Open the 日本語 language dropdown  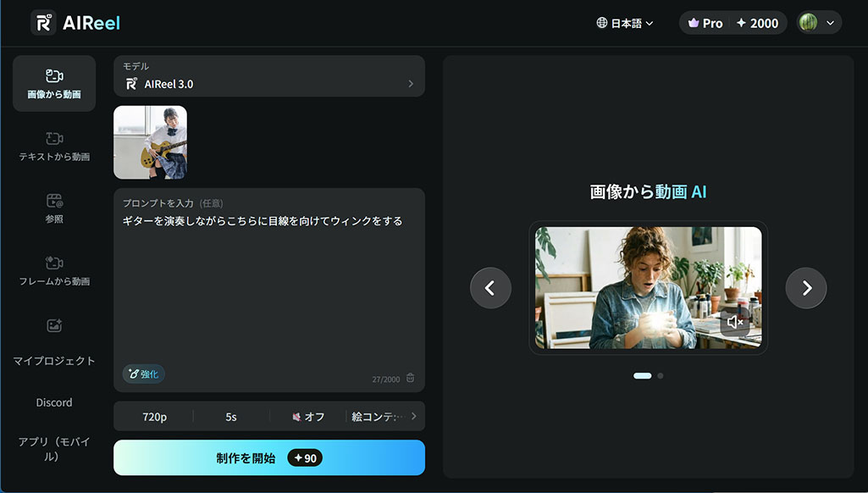[625, 24]
